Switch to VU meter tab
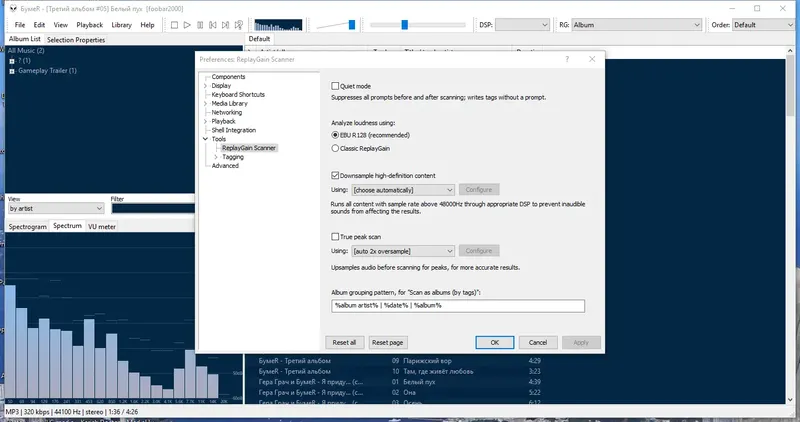This screenshot has width=800, height=422. pyautogui.click(x=102, y=227)
